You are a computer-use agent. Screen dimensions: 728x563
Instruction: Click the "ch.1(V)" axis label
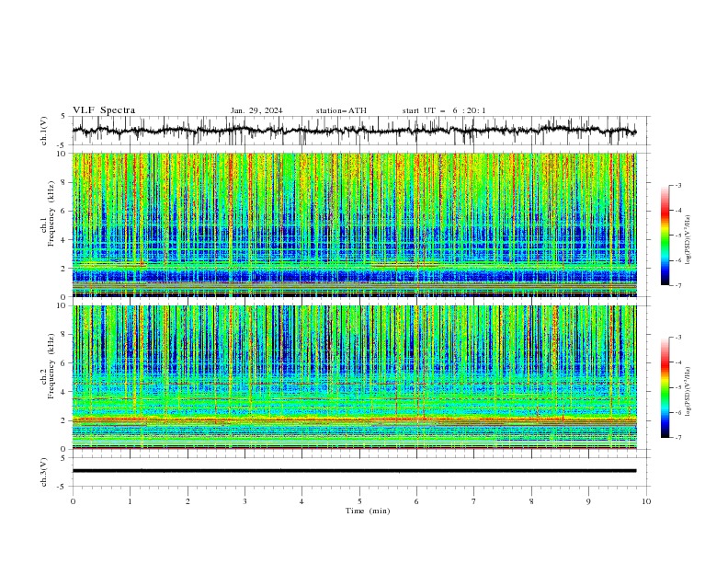tap(44, 131)
